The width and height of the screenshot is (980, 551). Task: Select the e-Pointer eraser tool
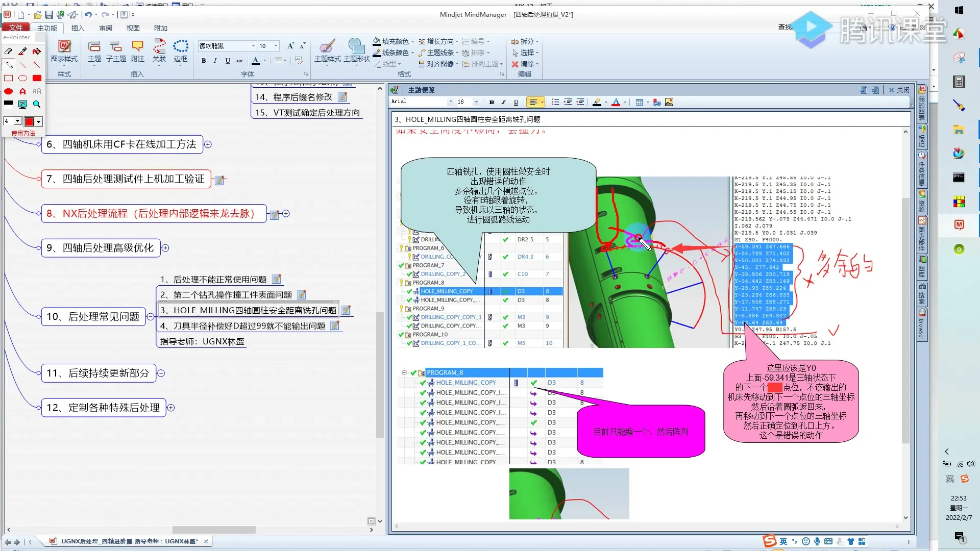8,52
